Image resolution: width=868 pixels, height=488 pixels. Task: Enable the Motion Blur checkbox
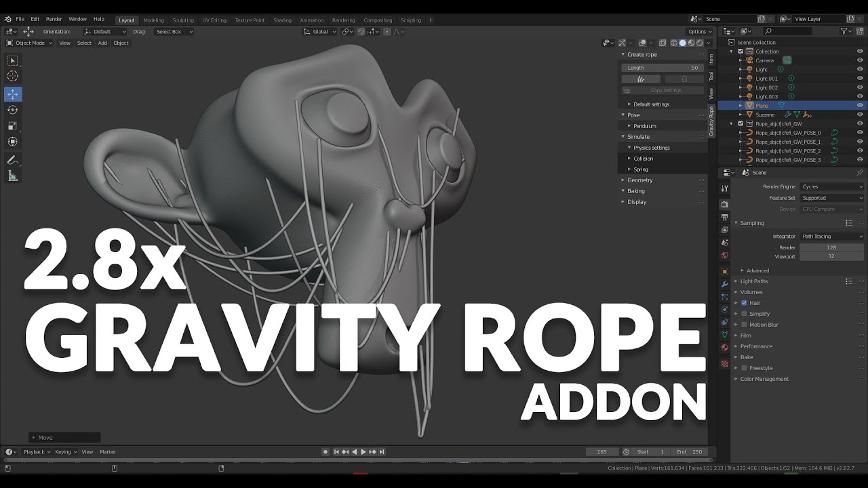point(744,325)
